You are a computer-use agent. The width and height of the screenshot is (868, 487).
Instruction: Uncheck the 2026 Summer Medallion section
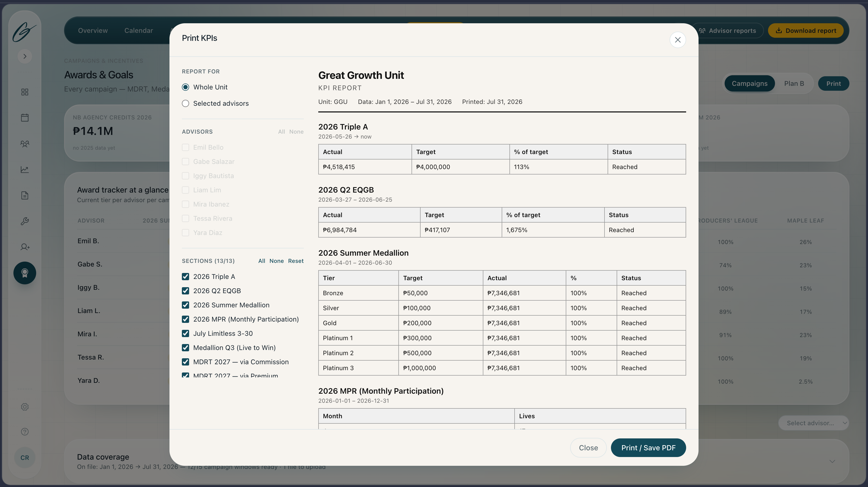[185, 305]
